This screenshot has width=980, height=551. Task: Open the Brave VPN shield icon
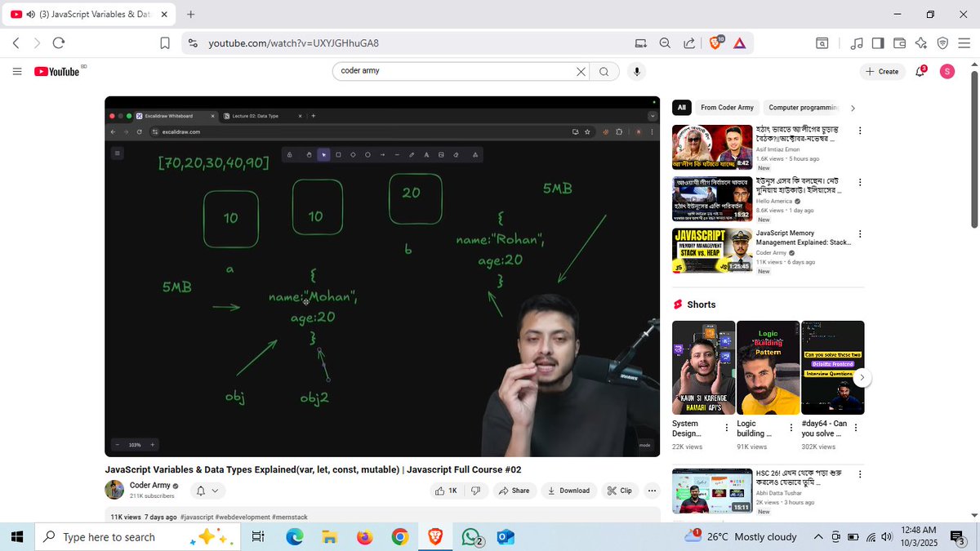(942, 43)
